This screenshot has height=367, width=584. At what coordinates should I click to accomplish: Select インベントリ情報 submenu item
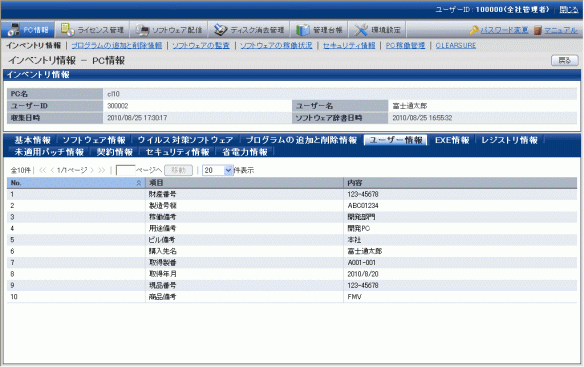tap(33, 45)
